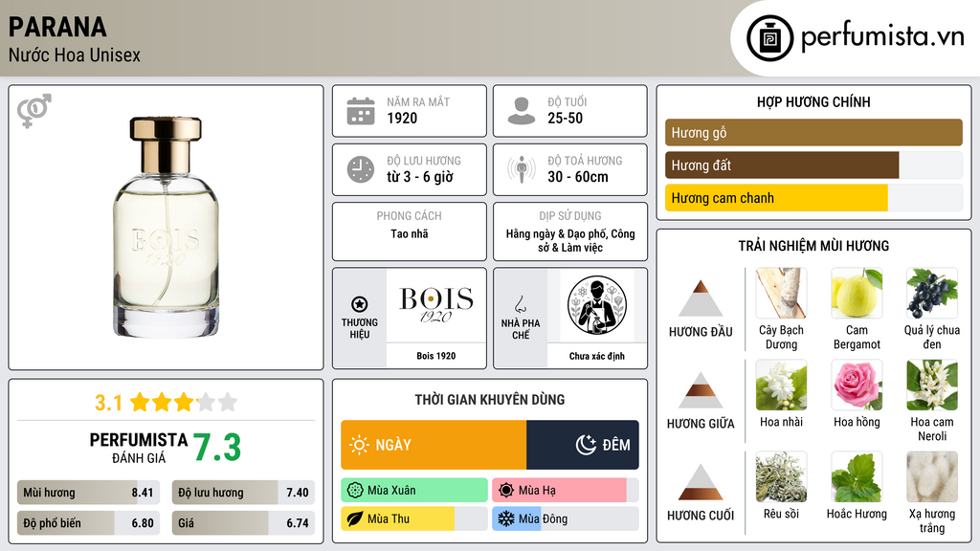
Task: Click the Độ lưu hương 7.40 score bar
Action: point(243,493)
